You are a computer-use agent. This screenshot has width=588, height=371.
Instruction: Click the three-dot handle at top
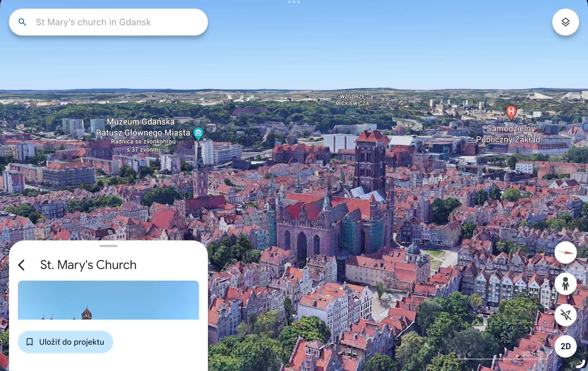294,2
